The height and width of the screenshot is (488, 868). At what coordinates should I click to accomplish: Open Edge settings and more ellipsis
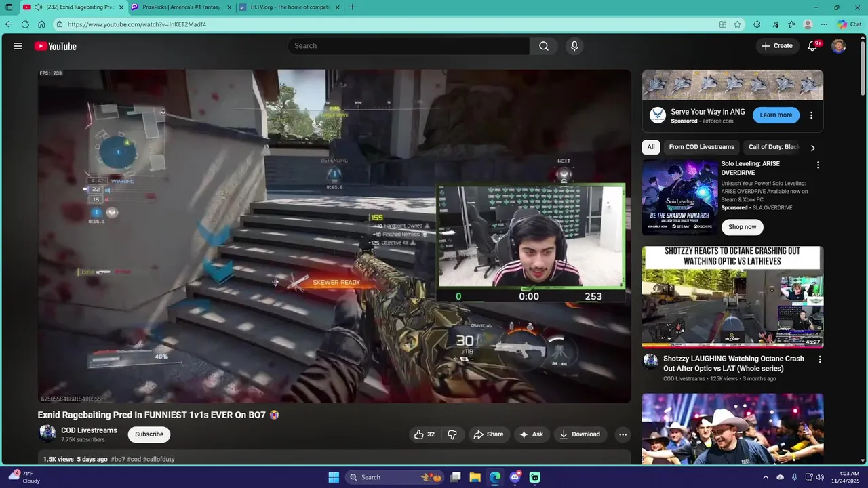(x=824, y=24)
